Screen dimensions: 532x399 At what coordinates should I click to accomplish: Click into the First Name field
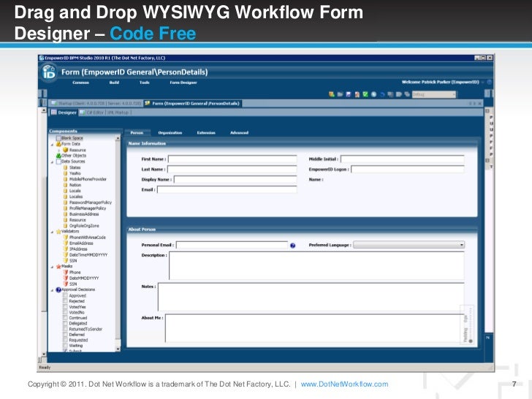coord(232,159)
